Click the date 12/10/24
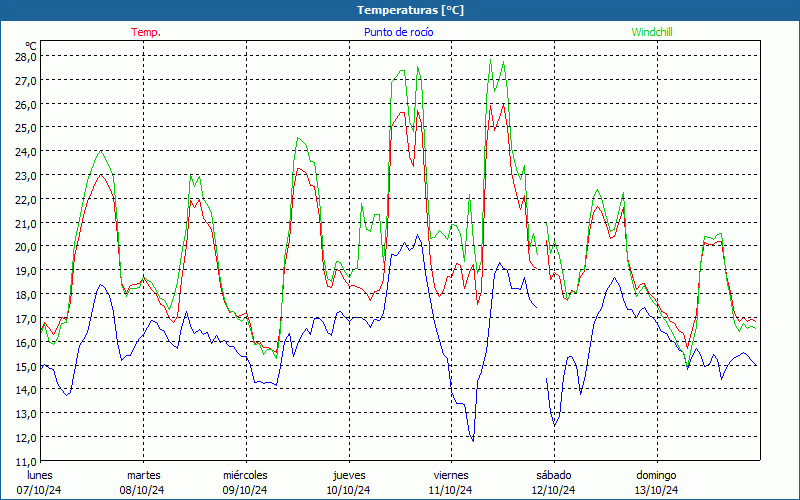The height and width of the screenshot is (500, 800). (x=553, y=490)
